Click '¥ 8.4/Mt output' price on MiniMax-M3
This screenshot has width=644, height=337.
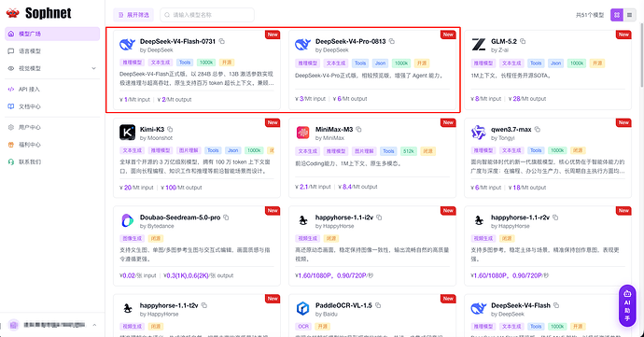357,187
